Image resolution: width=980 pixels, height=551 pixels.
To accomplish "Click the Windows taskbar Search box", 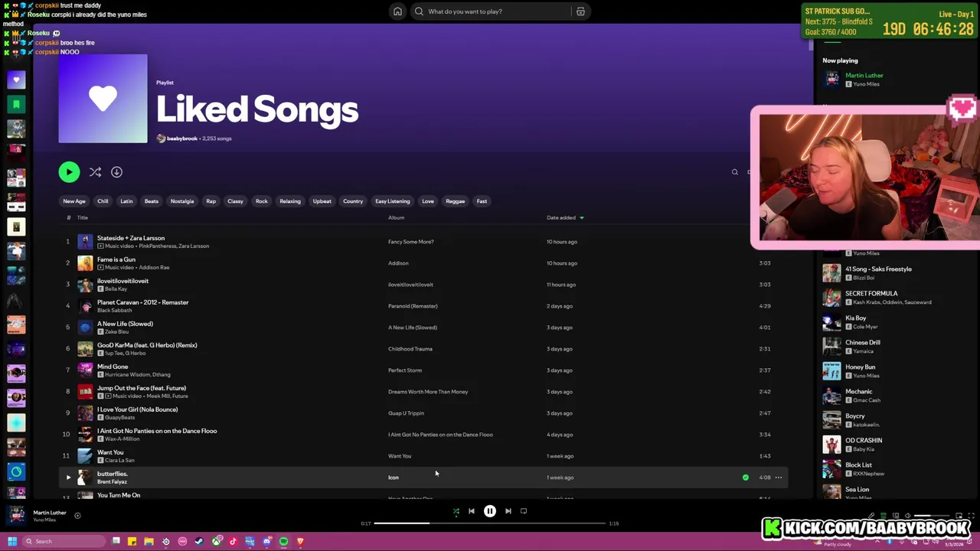I will click(x=64, y=542).
